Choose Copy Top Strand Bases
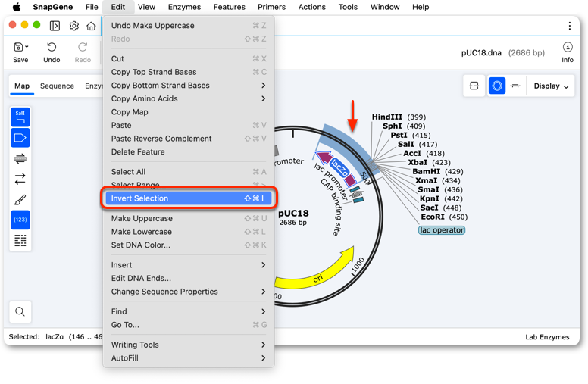This screenshot has height=384, width=588. click(189, 72)
